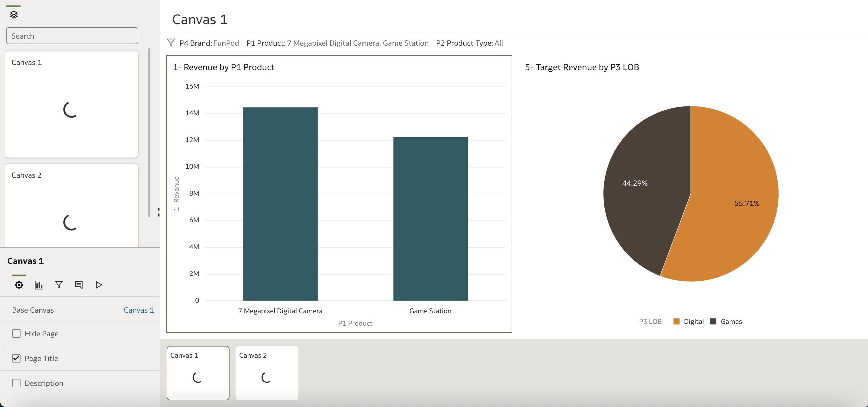Open the General settings gear tab

pos(19,285)
